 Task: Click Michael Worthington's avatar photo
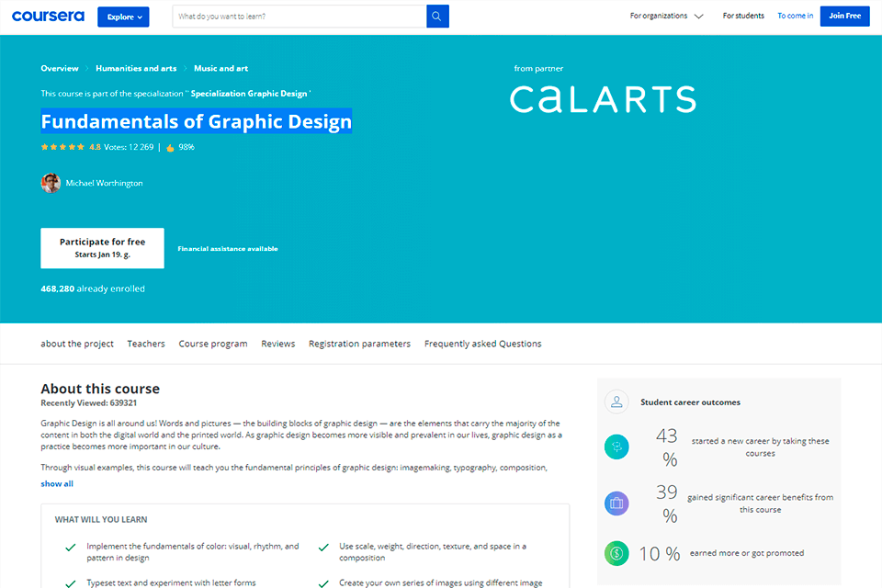point(51,183)
